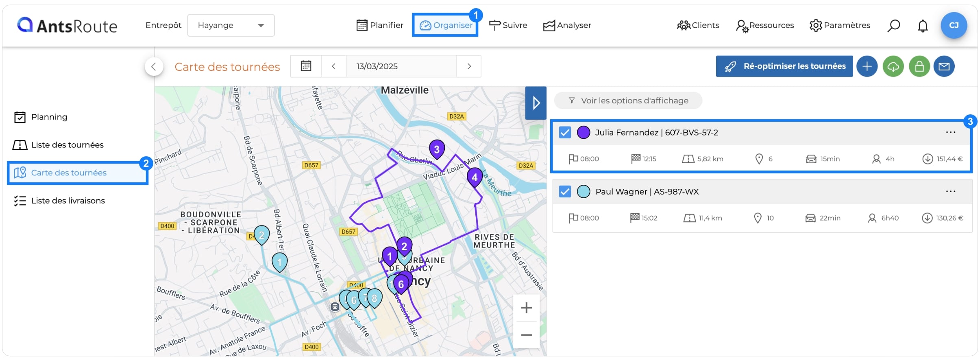980x361 pixels.
Task: Click the blue plus add button
Action: (x=867, y=66)
